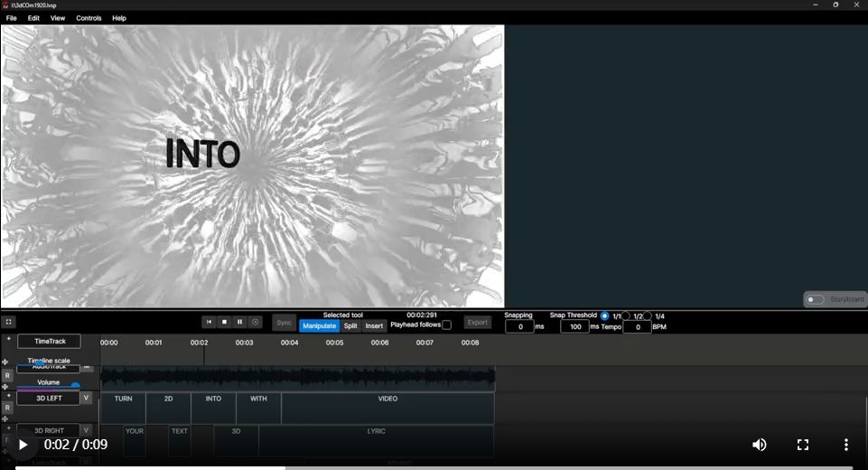Select the Split tool

tap(350, 326)
